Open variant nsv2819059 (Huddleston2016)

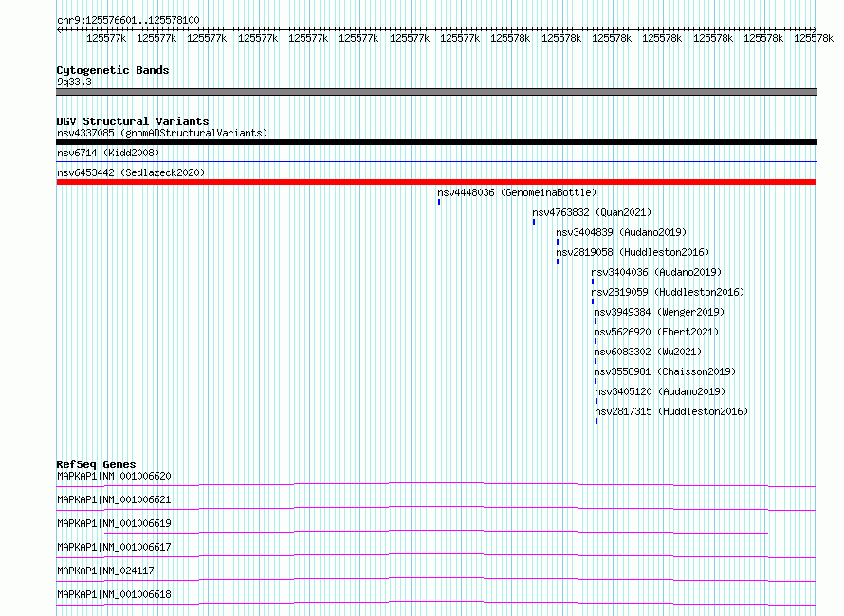point(668,292)
